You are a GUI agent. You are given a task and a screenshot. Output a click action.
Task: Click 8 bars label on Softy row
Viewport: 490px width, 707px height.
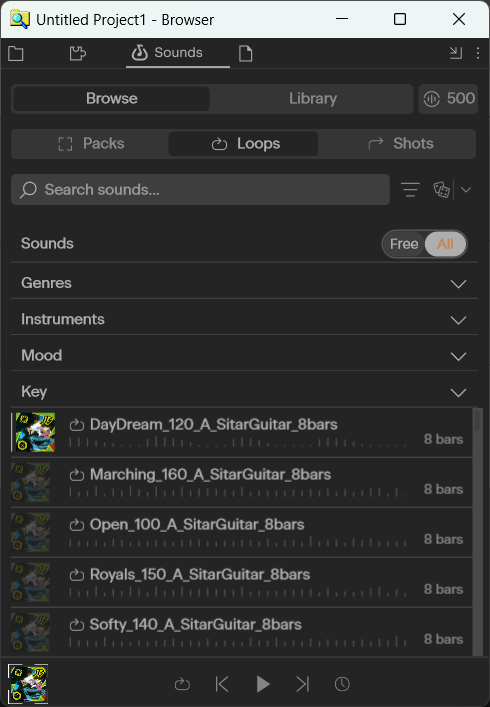click(x=443, y=639)
